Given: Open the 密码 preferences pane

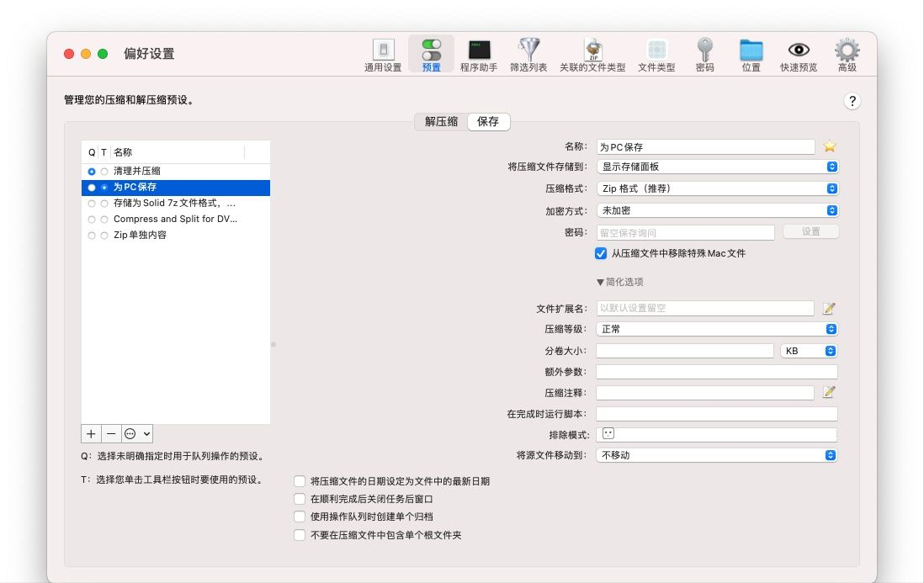Looking at the screenshot, I should click(705, 53).
